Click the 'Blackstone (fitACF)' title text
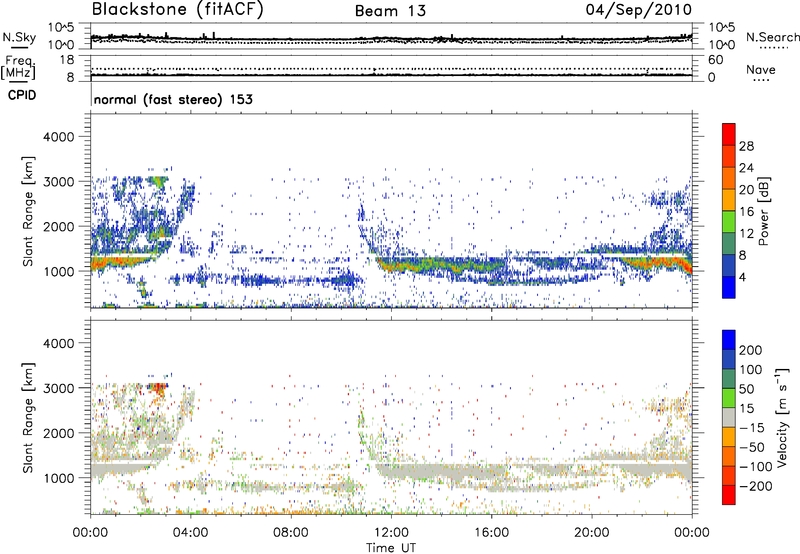 point(178,9)
